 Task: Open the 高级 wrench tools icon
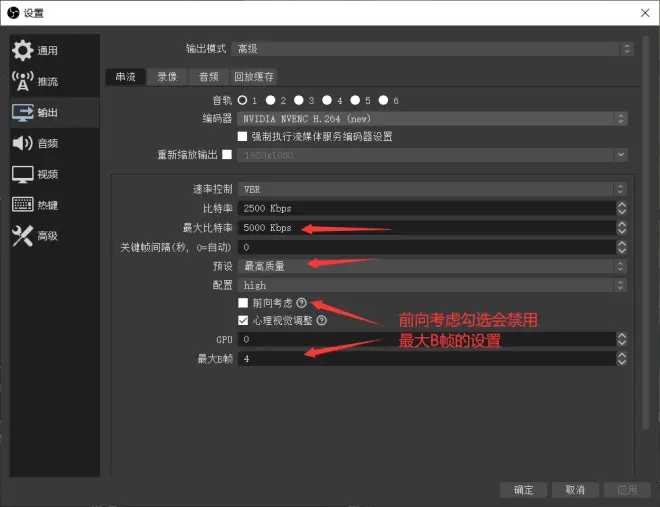click(22, 236)
